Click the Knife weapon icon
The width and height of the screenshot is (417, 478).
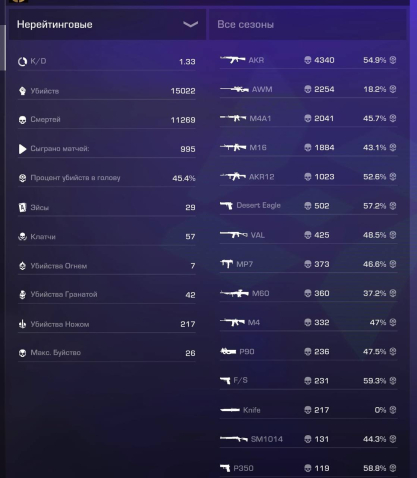click(x=230, y=410)
